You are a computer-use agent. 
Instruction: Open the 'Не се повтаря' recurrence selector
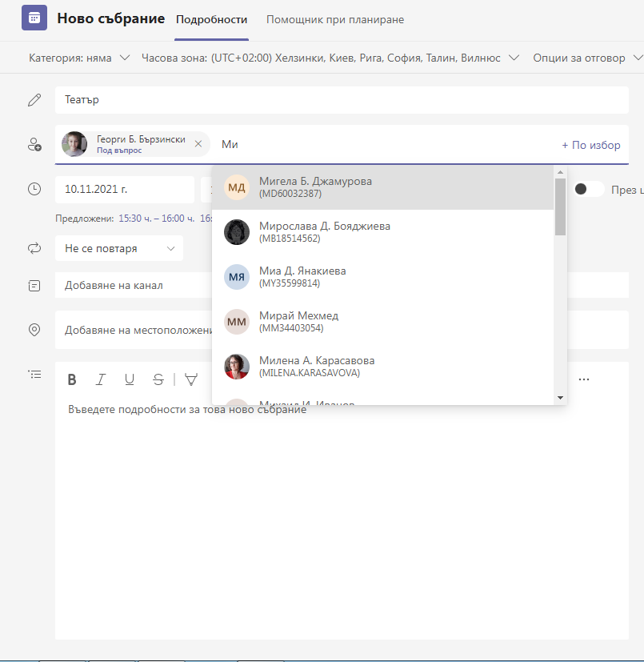[x=118, y=248]
